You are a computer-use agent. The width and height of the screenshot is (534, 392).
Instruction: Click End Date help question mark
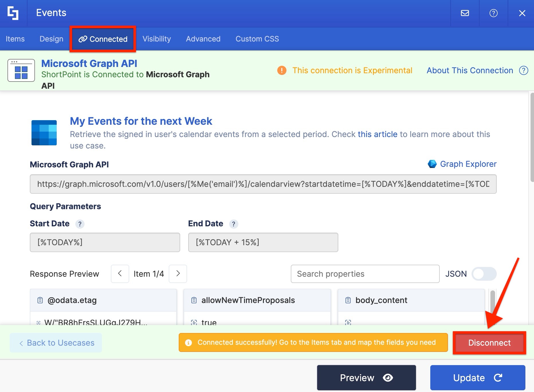click(x=233, y=224)
